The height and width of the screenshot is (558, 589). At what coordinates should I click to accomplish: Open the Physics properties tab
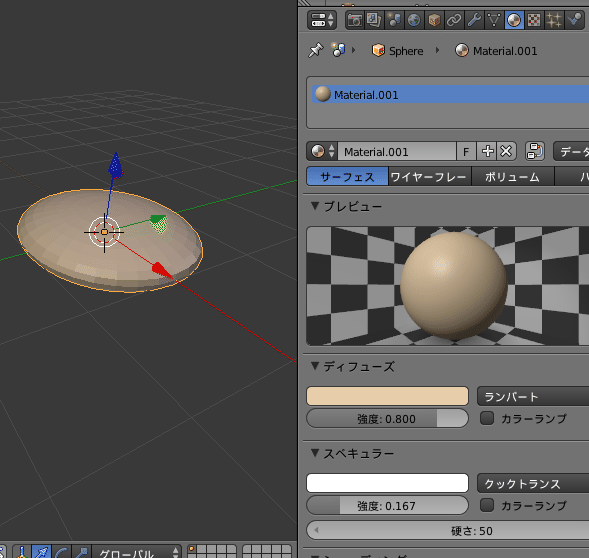coord(574,20)
